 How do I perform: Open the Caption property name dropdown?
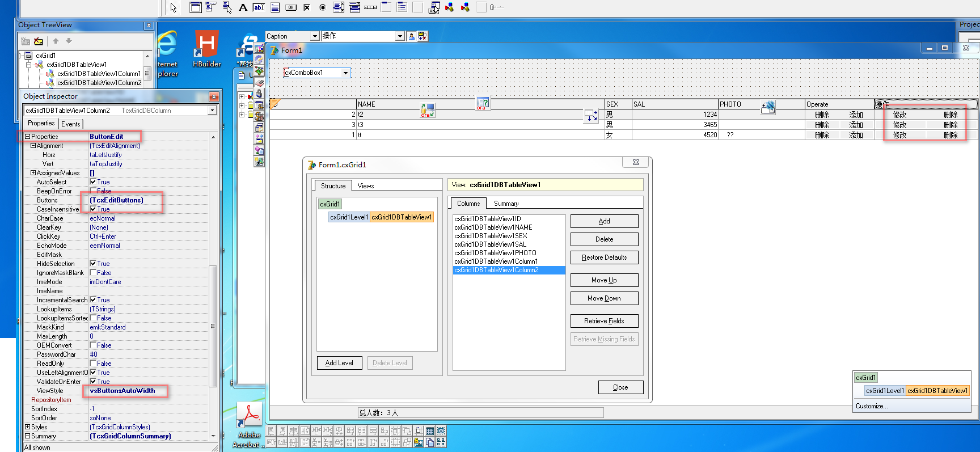[315, 36]
